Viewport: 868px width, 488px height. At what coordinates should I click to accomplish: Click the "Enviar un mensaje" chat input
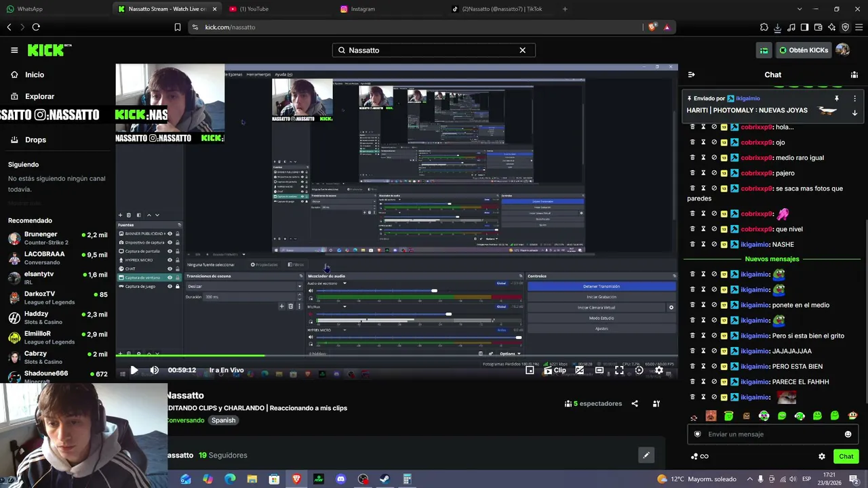[x=773, y=434]
